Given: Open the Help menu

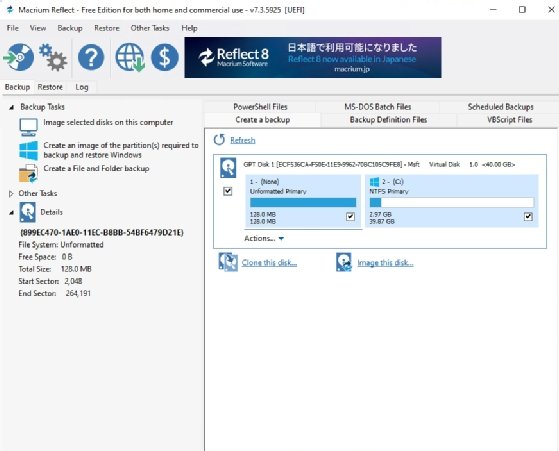Looking at the screenshot, I should 189,28.
